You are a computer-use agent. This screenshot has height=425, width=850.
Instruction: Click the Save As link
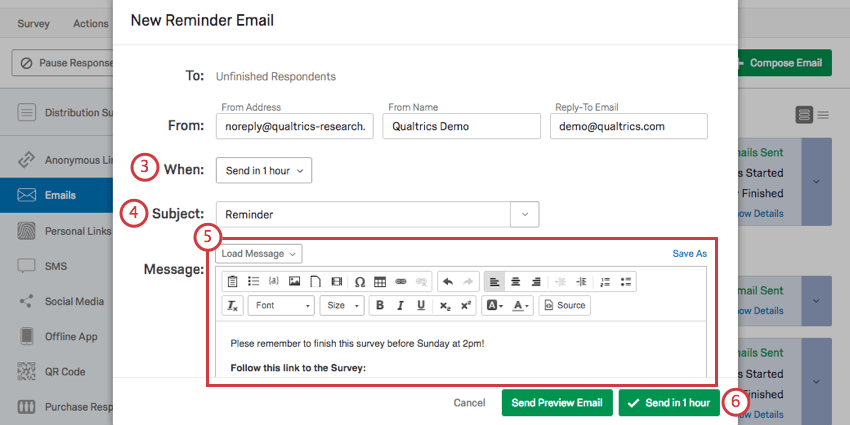[x=690, y=253]
